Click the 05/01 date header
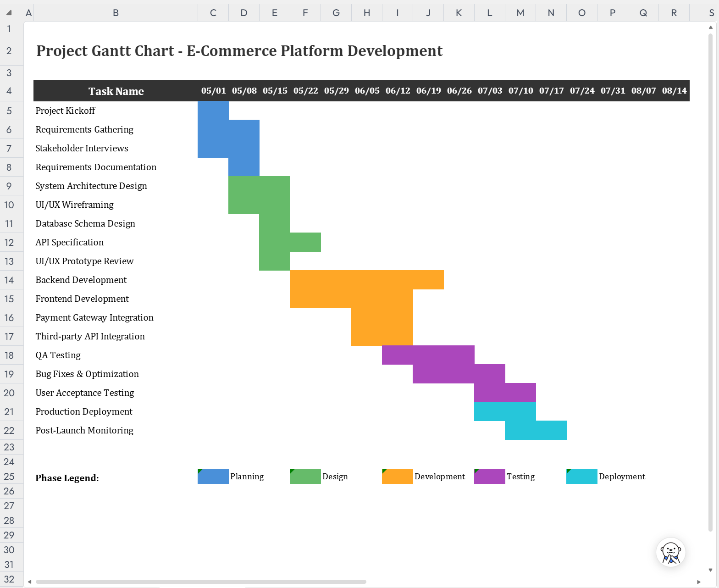 pos(213,91)
